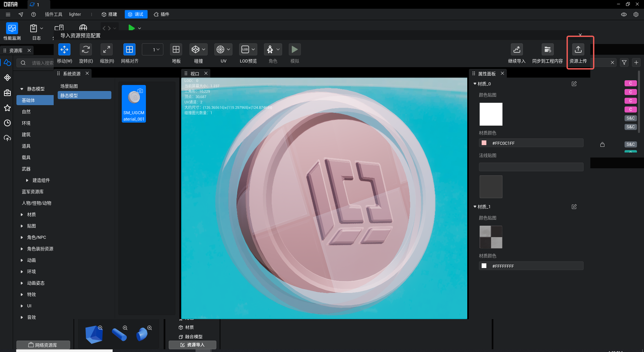Open collision options dropdown arrow
The image size is (644, 352).
[204, 50]
